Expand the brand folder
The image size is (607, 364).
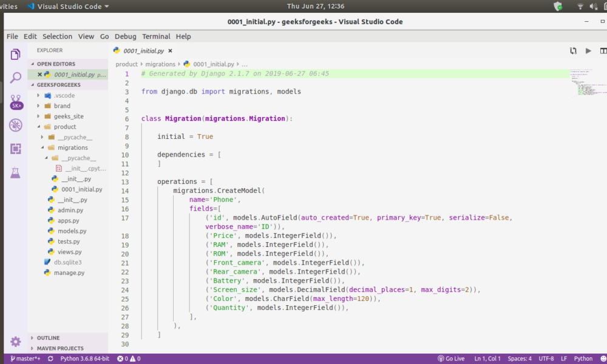coord(62,106)
